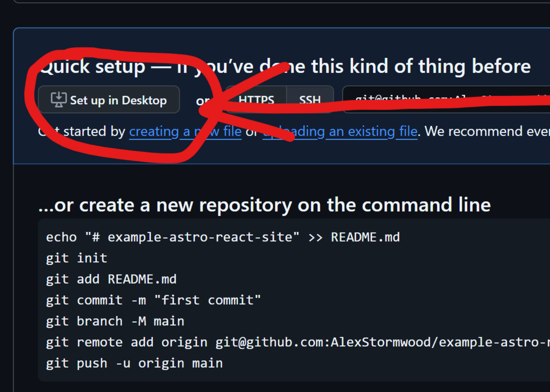
Task: Select the git push -u origin main line
Action: click(x=134, y=363)
